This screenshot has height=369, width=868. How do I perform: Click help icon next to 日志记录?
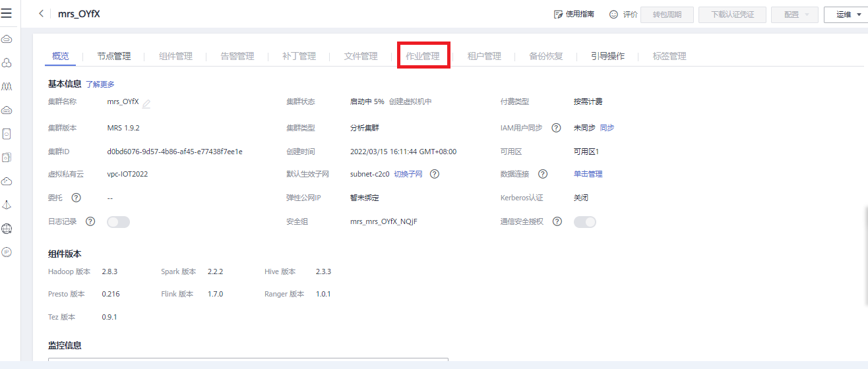pyautogui.click(x=90, y=221)
